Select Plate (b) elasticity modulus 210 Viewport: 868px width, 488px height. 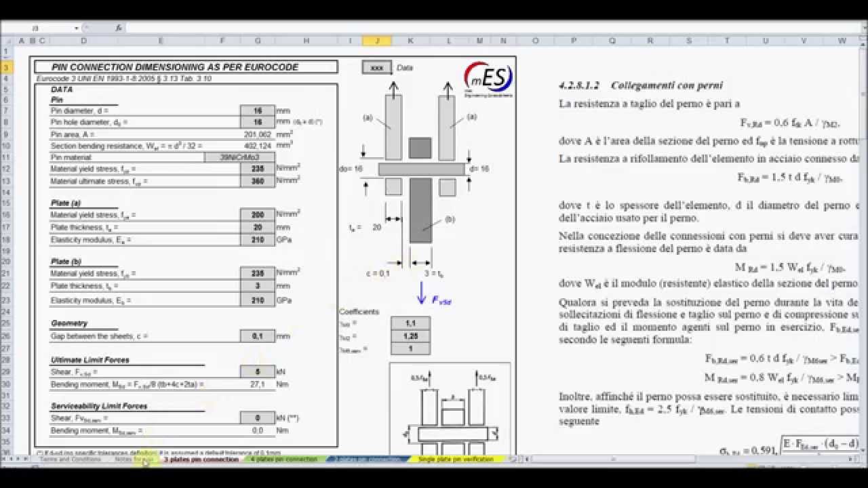point(258,300)
